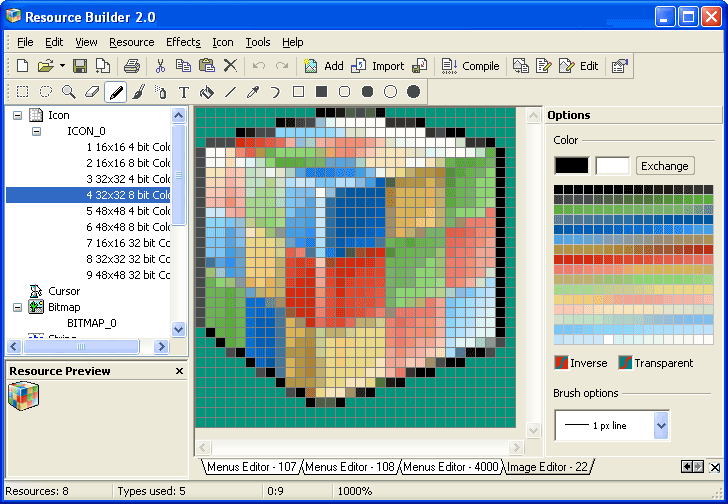The image size is (728, 504).
Task: Select the Magnifier zoom tool
Action: tap(69, 92)
